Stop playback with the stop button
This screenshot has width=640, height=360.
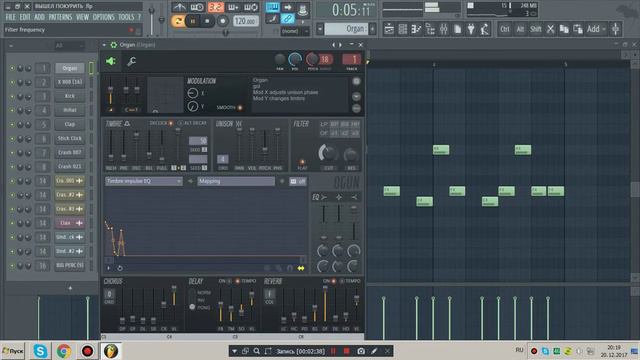[x=207, y=21]
